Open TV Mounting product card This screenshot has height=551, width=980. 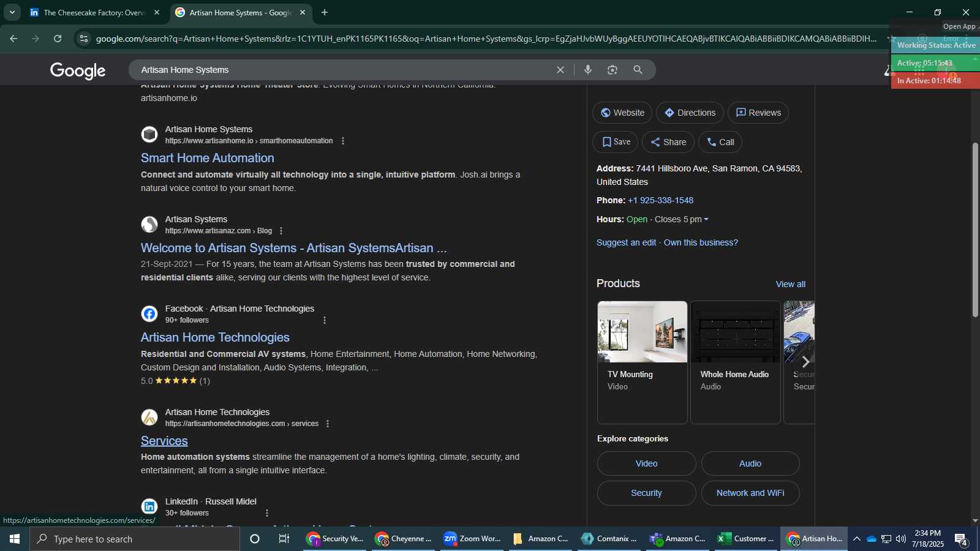pyautogui.click(x=643, y=362)
